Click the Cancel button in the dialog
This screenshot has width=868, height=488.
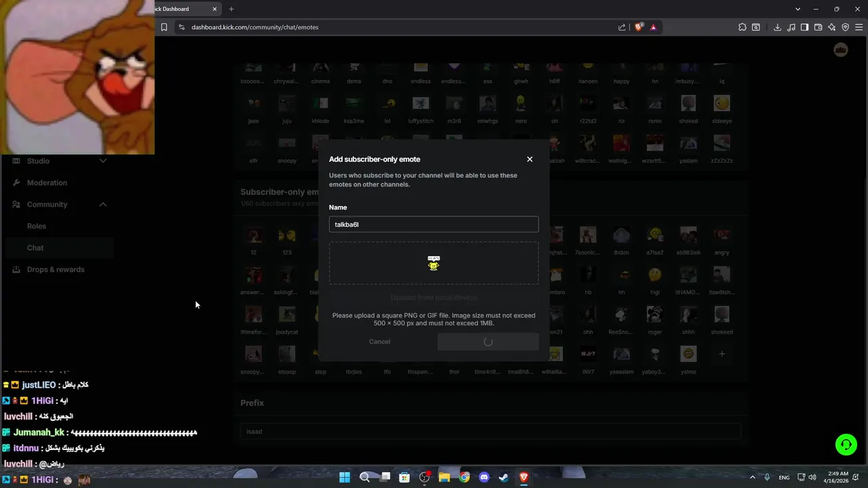pos(380,342)
